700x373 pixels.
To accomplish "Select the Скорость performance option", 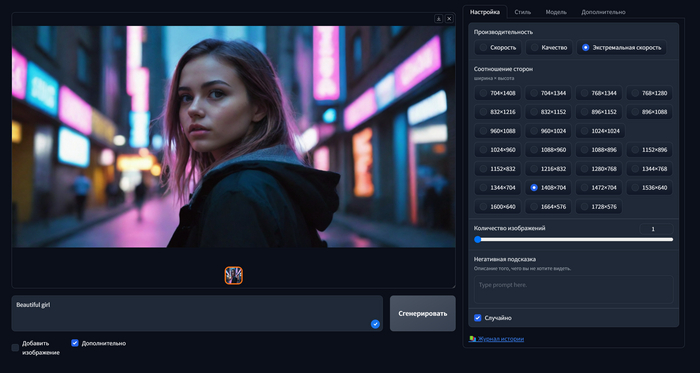I will (x=498, y=47).
